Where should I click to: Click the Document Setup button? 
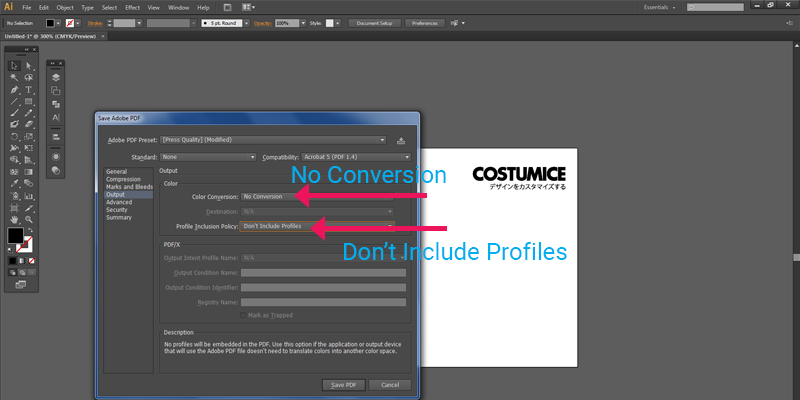[374, 23]
